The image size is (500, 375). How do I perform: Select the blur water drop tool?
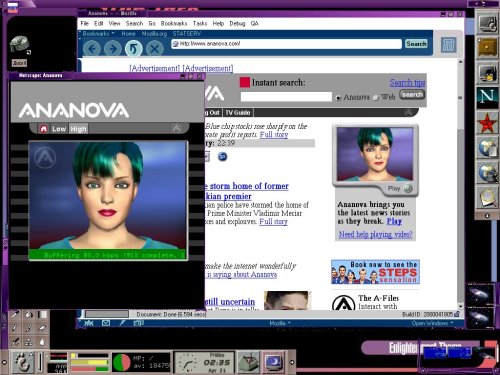point(42,342)
